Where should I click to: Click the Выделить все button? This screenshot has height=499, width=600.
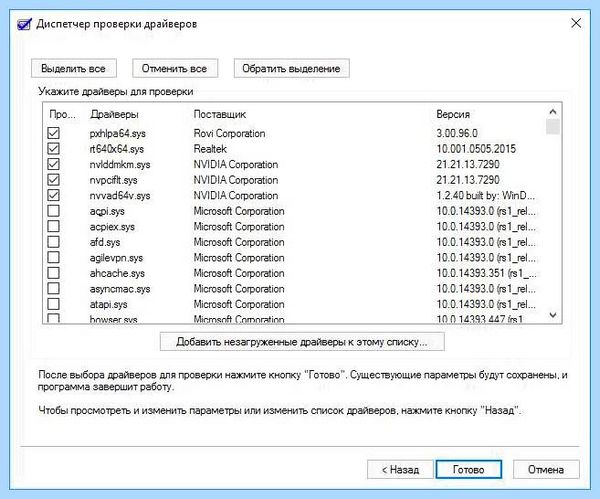(74, 68)
